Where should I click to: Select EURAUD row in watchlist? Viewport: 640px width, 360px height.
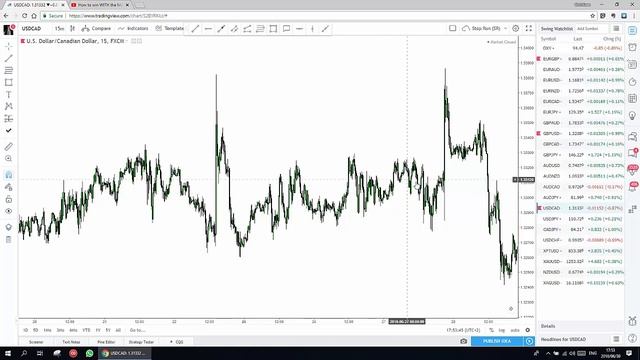click(580, 69)
